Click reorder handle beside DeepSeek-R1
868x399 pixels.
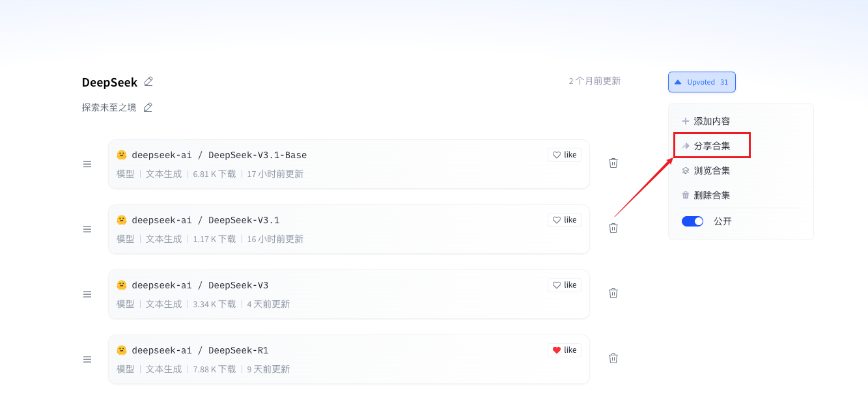click(x=87, y=359)
